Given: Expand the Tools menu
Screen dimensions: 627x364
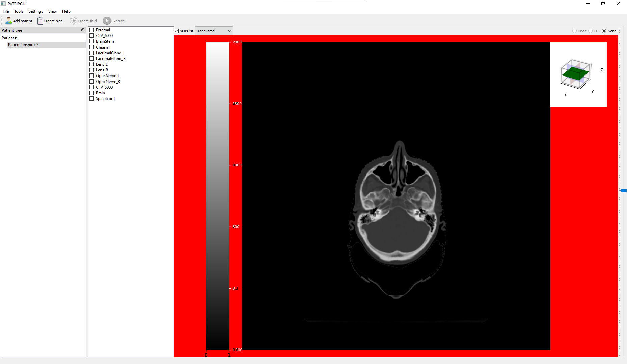Looking at the screenshot, I should [19, 11].
